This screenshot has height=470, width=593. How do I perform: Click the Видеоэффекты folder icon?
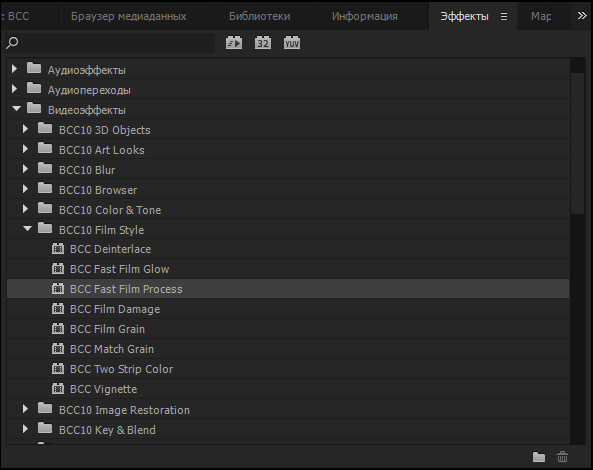(34, 109)
